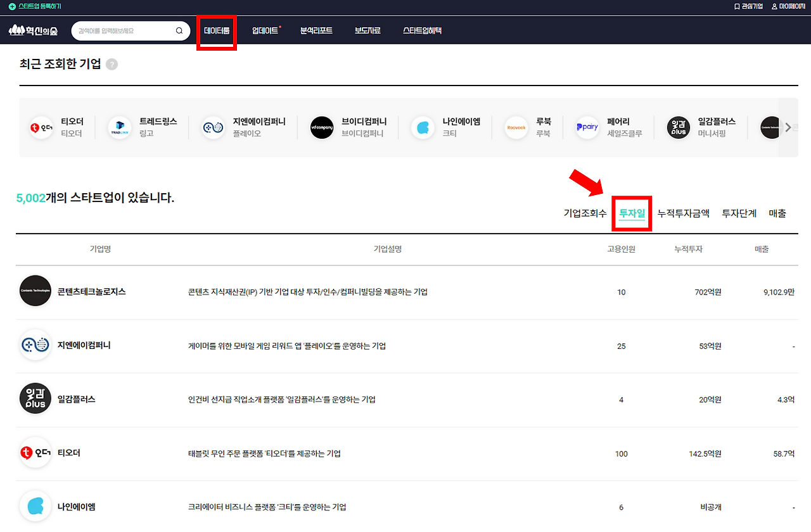Open 지엔에이컴퍼니 company name in table
The height and width of the screenshot is (532, 811).
(x=84, y=345)
